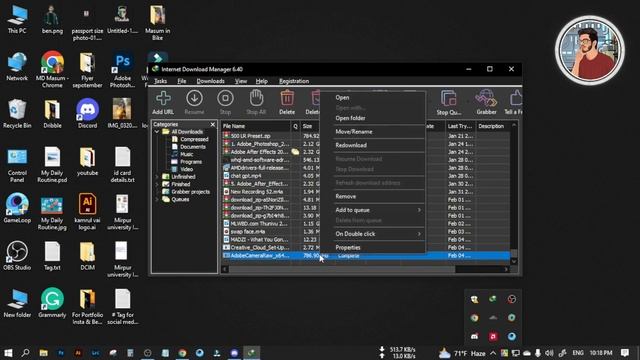The height and width of the screenshot is (360, 640).
Task: Expand the Finished category node
Action: coord(157,184)
